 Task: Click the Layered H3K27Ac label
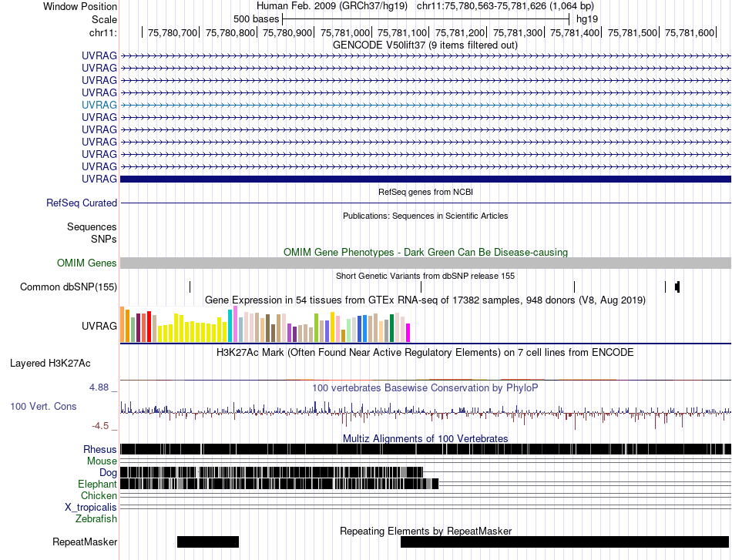[x=50, y=363]
